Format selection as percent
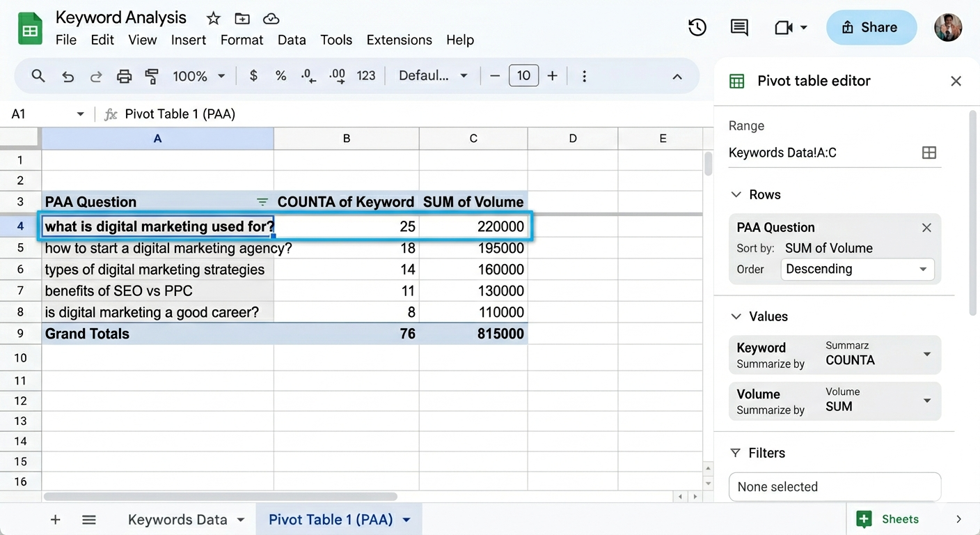Screen dimensions: 980x535 tap(280, 76)
